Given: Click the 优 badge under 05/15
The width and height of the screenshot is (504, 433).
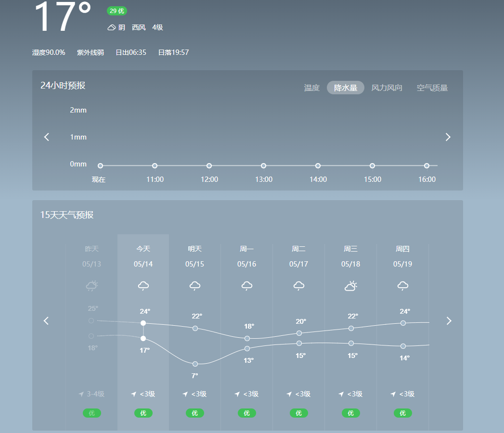Looking at the screenshot, I should [x=195, y=413].
